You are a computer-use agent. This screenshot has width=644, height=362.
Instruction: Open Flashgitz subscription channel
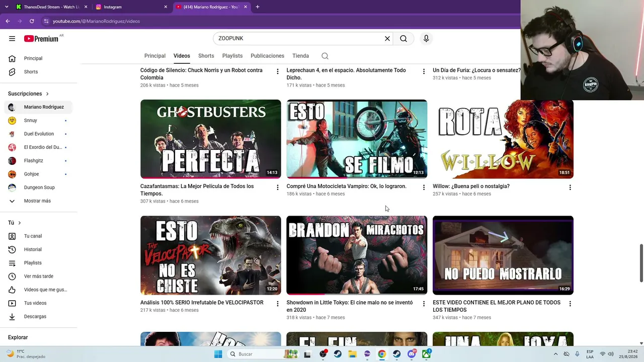tap(38, 161)
